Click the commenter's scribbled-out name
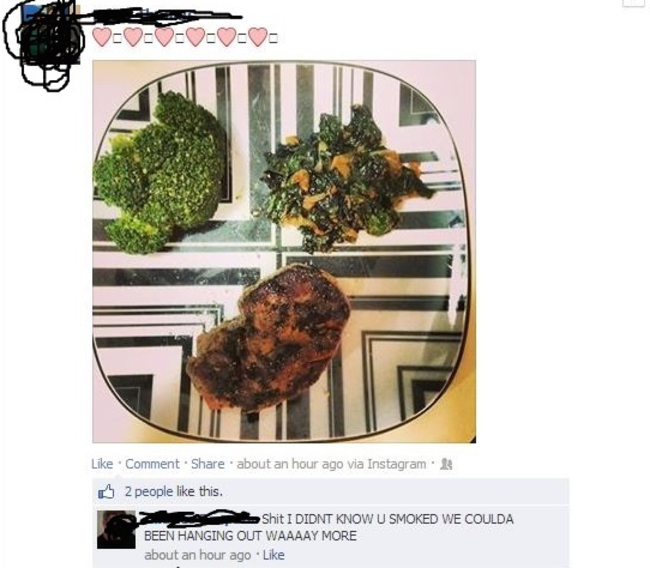This screenshot has width=650, height=568. point(200,518)
